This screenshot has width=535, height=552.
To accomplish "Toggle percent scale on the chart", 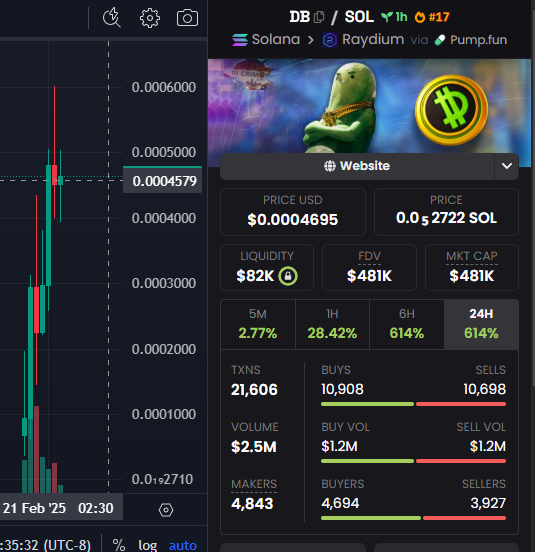I will coord(119,545).
